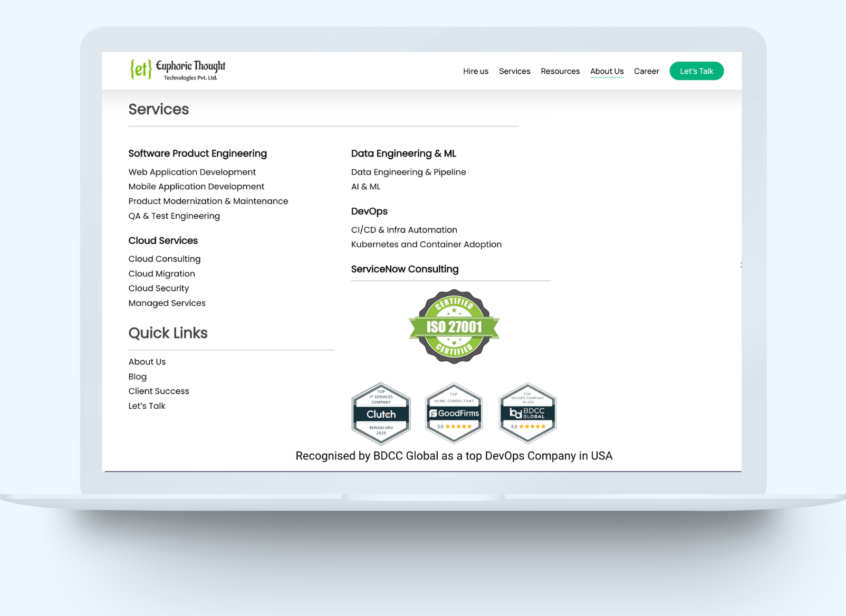Open the Services navigation menu

(x=514, y=71)
